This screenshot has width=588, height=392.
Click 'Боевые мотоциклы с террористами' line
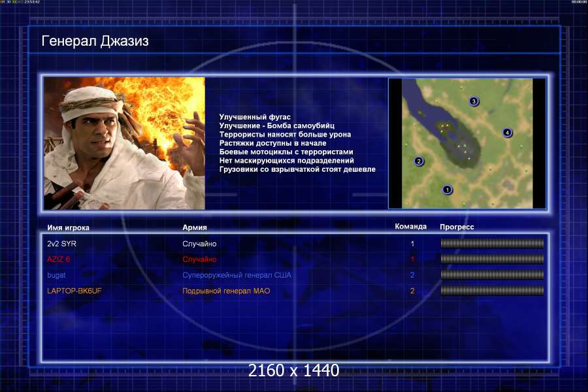[286, 152]
